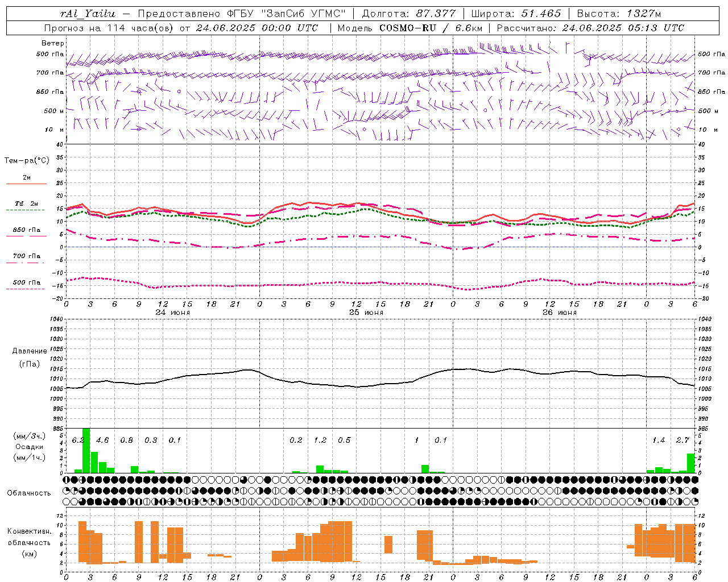This screenshot has width=728, height=582.
Task: Click the 0.8 precipitation total
Action: [127, 440]
